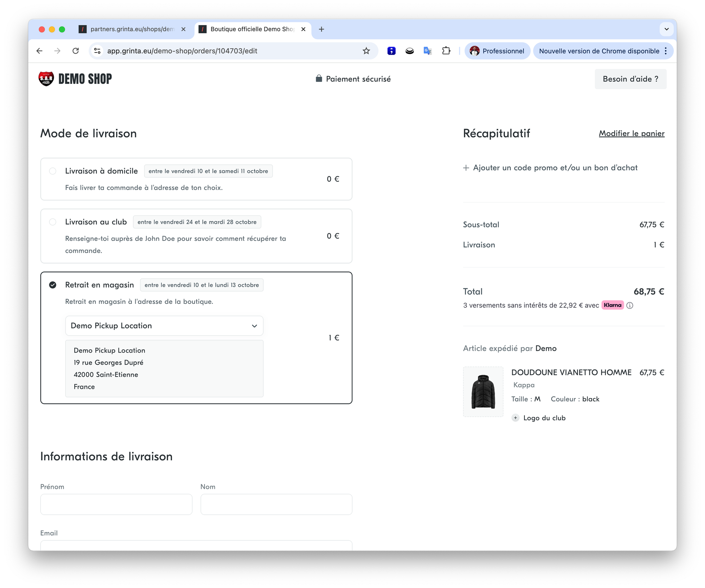705x588 pixels.
Task: Click the Besoin d'aide button
Action: (x=630, y=79)
